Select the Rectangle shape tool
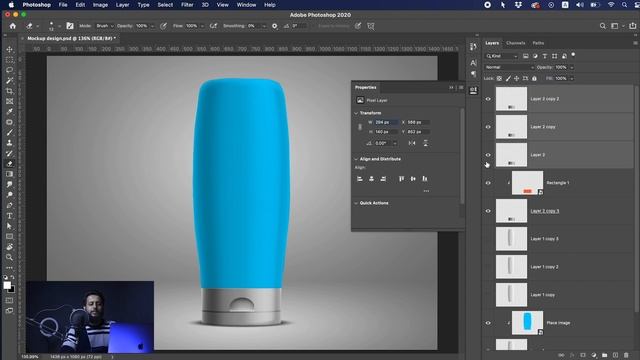Screen dimensions: 640x360 pyautogui.click(x=9, y=236)
